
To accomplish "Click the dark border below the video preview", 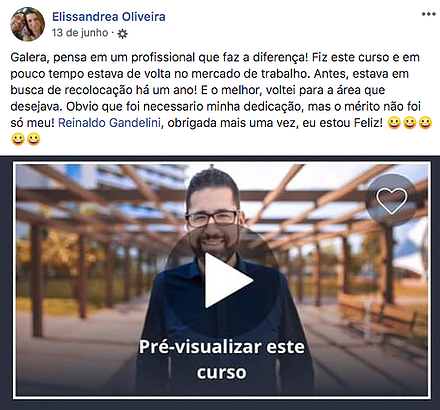I will click(x=220, y=404).
